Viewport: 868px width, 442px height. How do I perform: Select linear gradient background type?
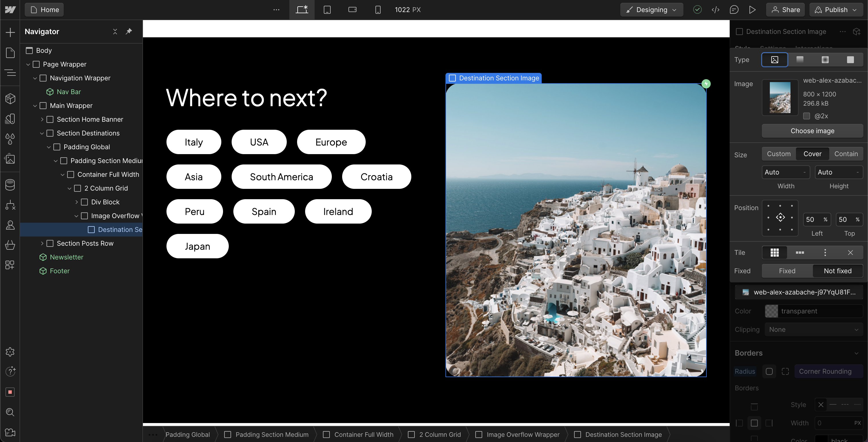pyautogui.click(x=800, y=60)
